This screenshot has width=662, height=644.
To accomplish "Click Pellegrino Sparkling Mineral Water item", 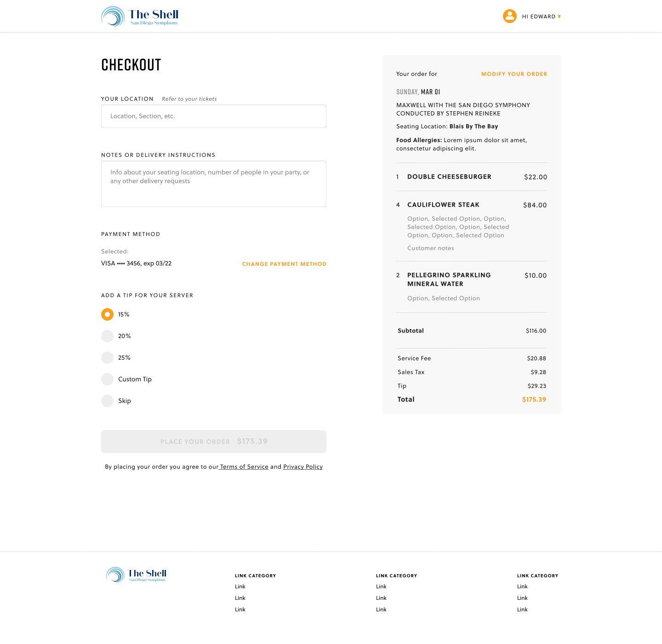I will 449,280.
